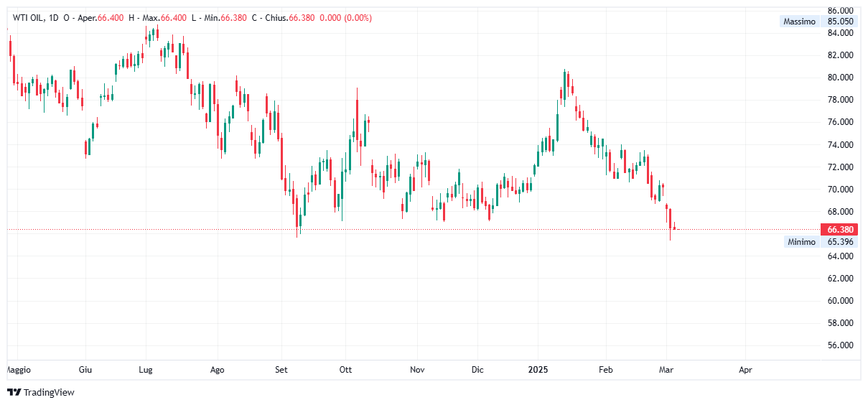868x405 pixels.
Task: Click the Massimo 85.050 price label
Action: [819, 22]
